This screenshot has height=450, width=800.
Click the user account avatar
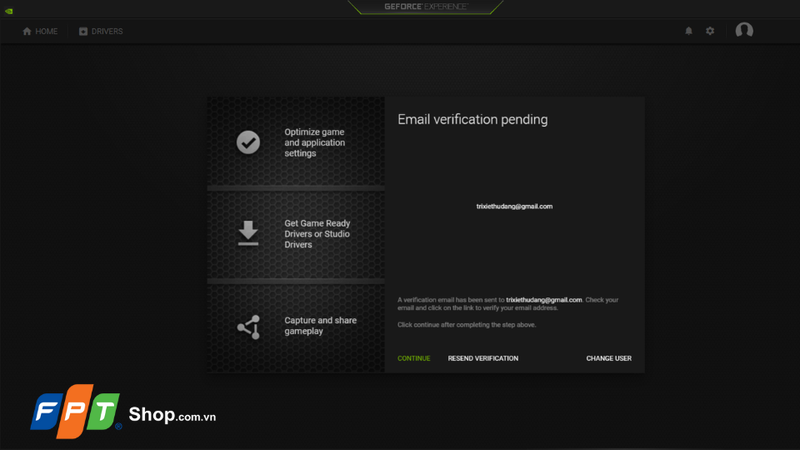(744, 30)
